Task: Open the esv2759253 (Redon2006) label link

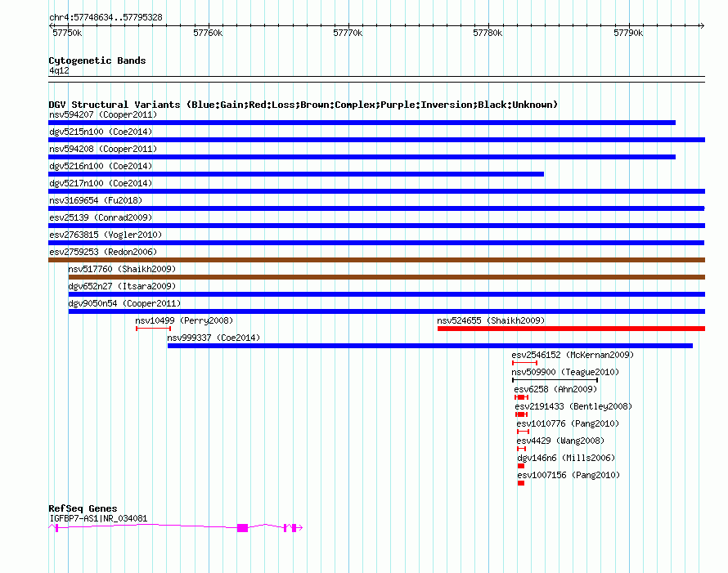Action: [x=103, y=252]
